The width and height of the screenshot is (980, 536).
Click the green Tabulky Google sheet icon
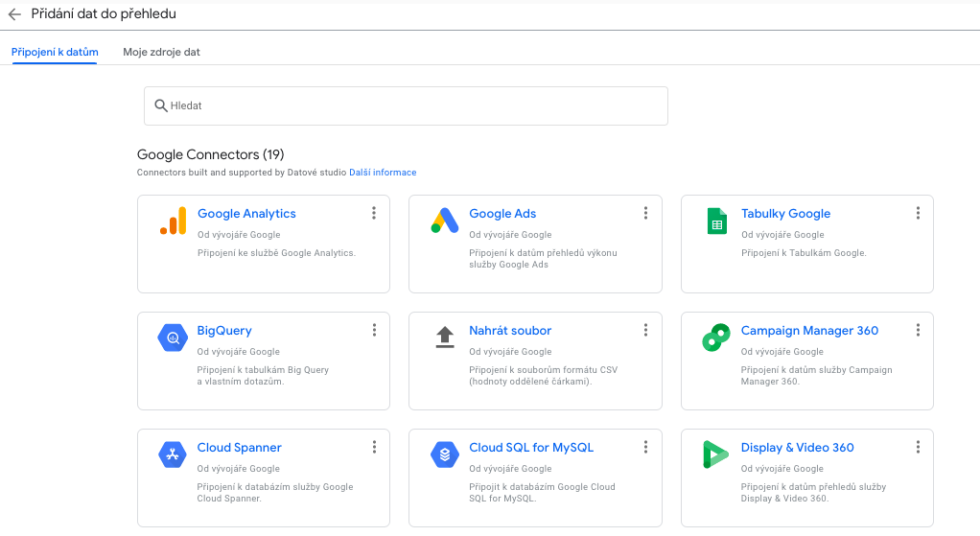[x=717, y=221]
